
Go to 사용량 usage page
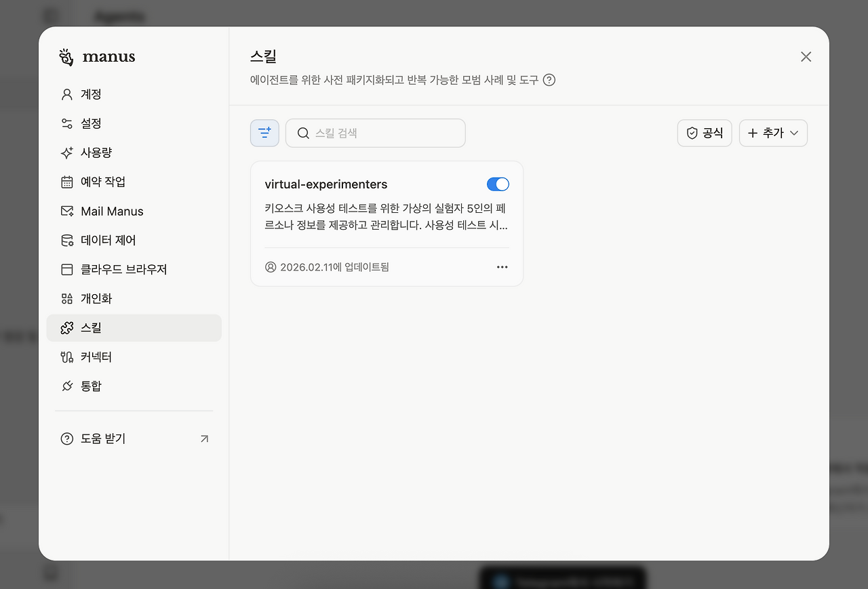coord(134,153)
